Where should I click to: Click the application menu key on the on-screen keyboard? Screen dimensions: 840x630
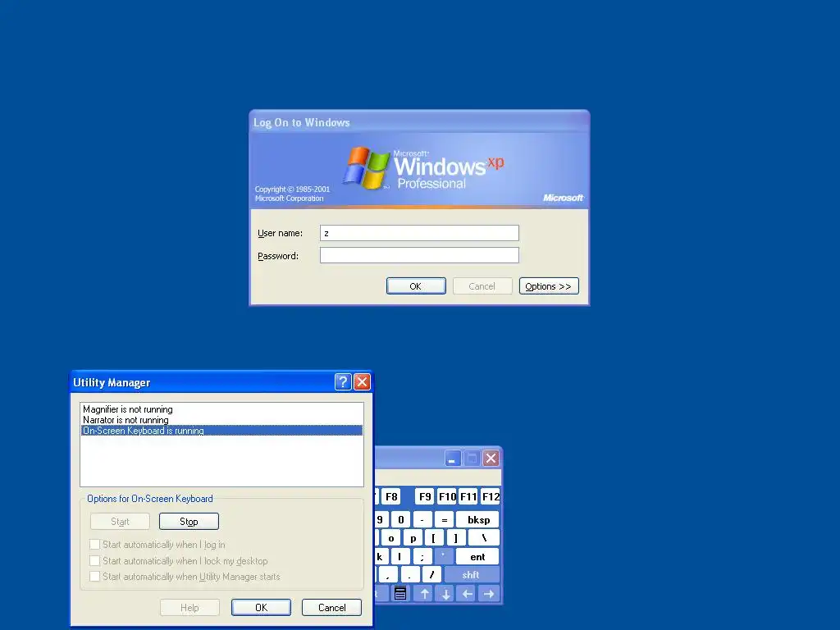[400, 593]
